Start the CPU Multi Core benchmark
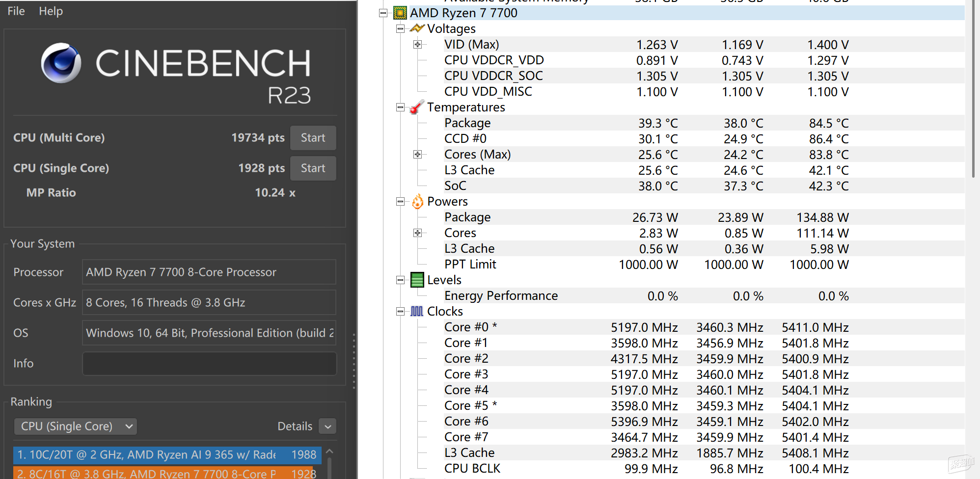Viewport: 980px width, 479px height. pyautogui.click(x=313, y=138)
